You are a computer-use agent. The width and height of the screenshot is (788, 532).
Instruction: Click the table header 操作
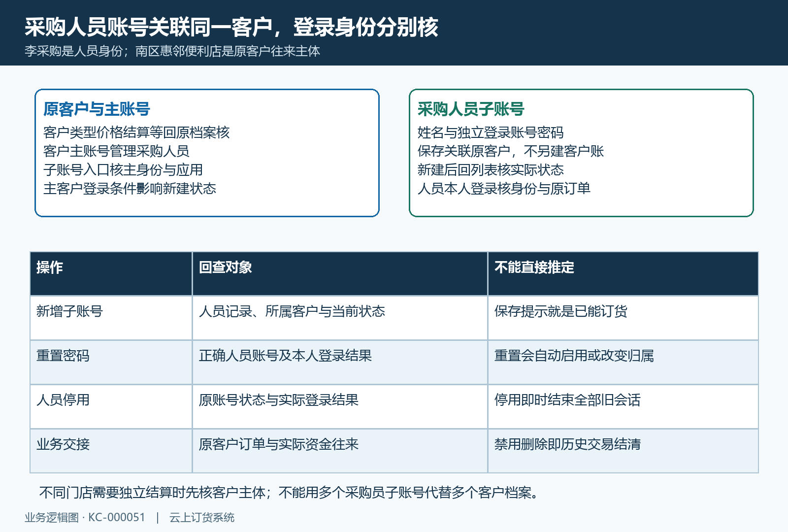[x=111, y=274]
